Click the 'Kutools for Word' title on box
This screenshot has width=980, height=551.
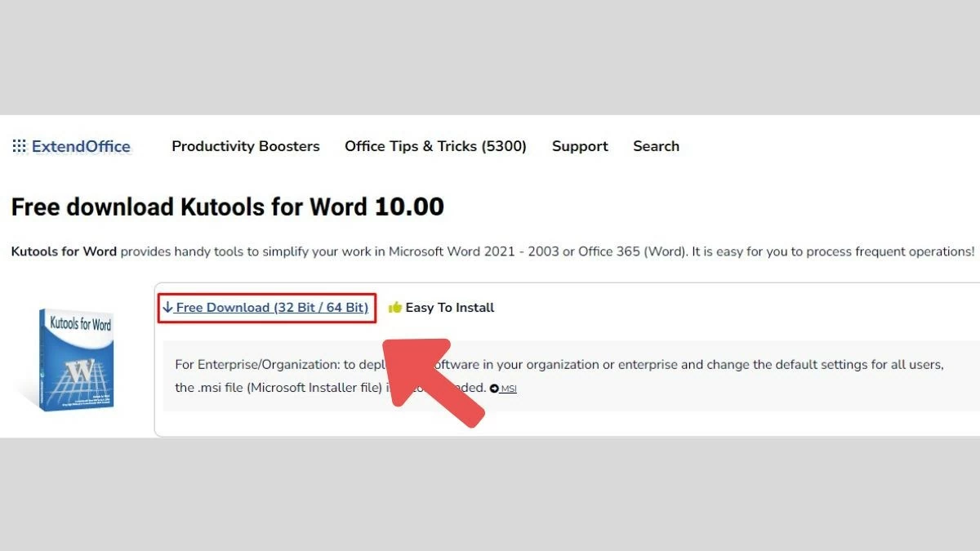(80, 325)
